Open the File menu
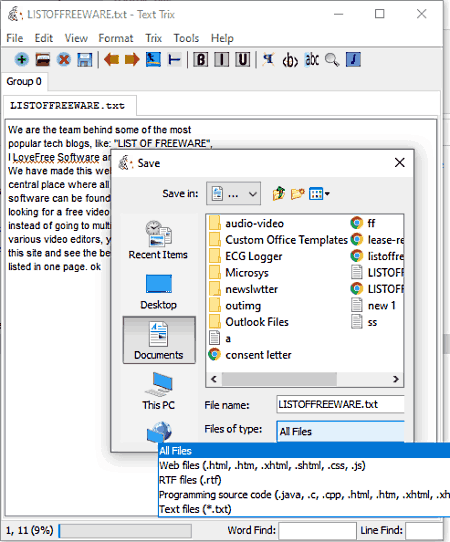This screenshot has width=450, height=542. (15, 38)
